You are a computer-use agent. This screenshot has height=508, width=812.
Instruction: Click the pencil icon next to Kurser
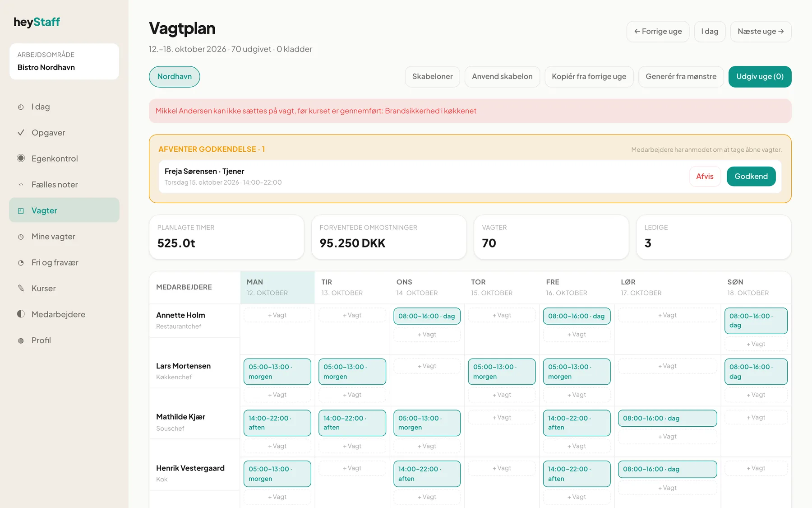click(x=21, y=289)
